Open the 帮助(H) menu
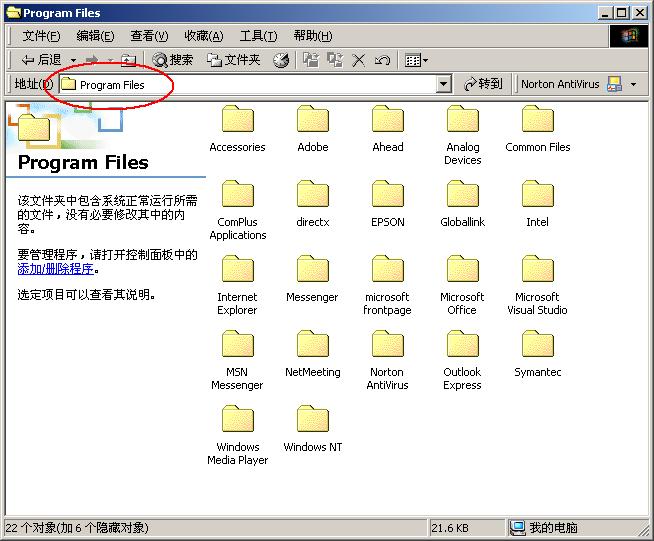 click(313, 36)
